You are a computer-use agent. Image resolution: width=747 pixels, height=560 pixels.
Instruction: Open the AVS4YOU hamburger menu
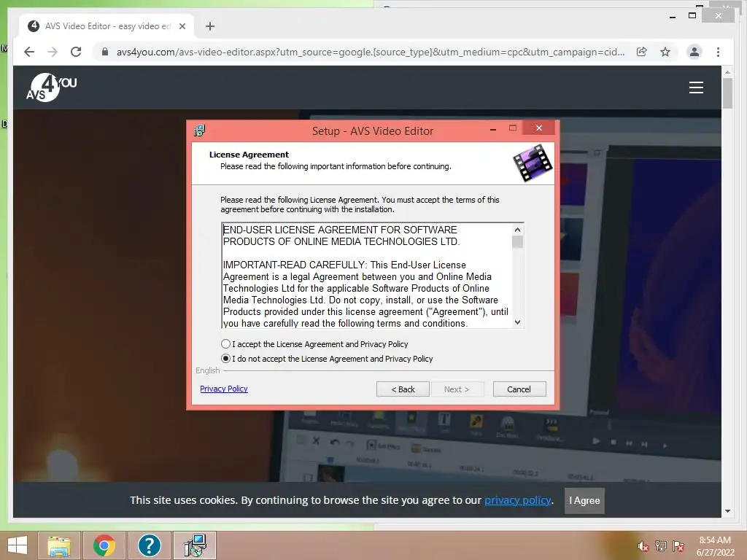coord(696,87)
